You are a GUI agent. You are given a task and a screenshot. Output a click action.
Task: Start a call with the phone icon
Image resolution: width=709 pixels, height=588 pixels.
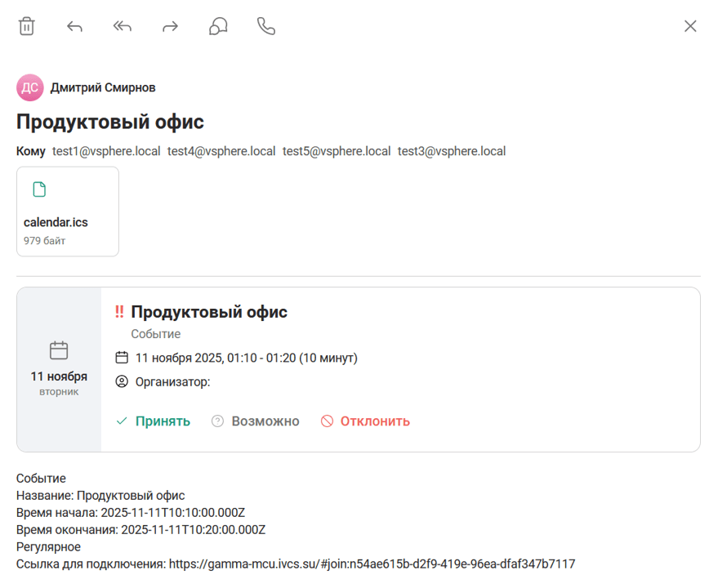pos(265,26)
